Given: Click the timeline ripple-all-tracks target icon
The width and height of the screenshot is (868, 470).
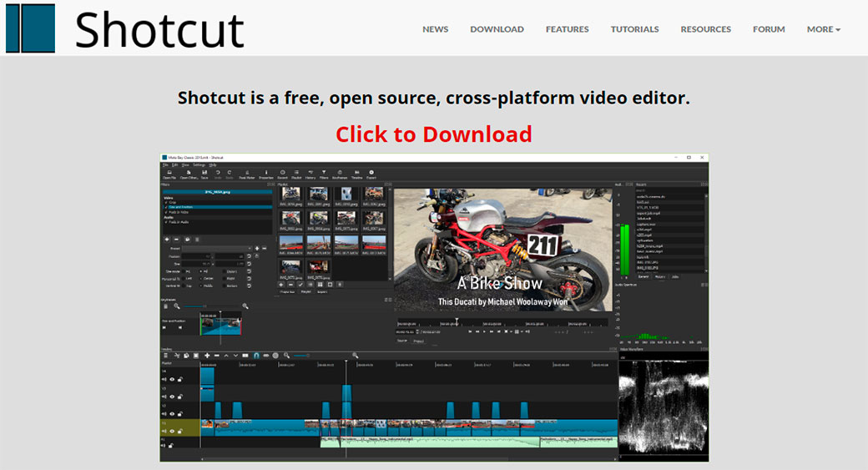Looking at the screenshot, I should pyautogui.click(x=275, y=356).
